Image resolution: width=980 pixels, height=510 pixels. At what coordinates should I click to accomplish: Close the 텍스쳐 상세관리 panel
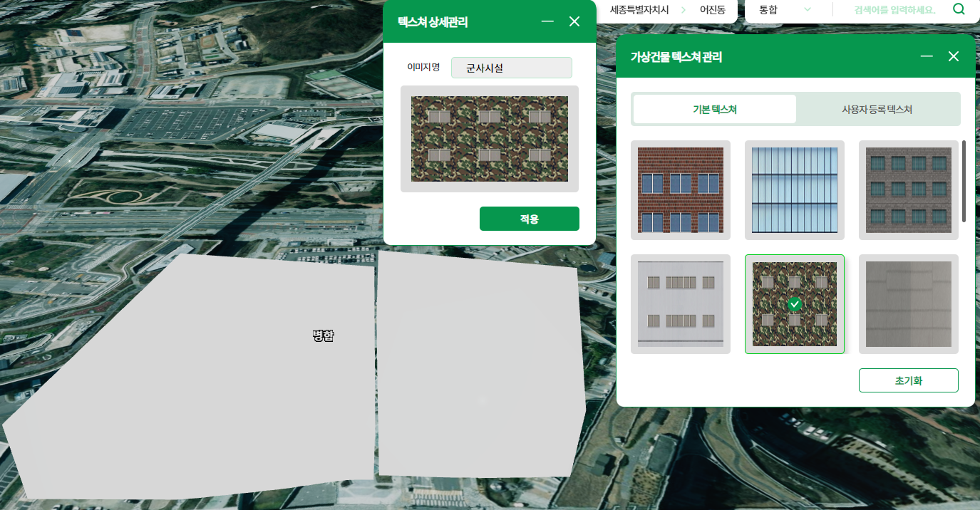point(574,21)
